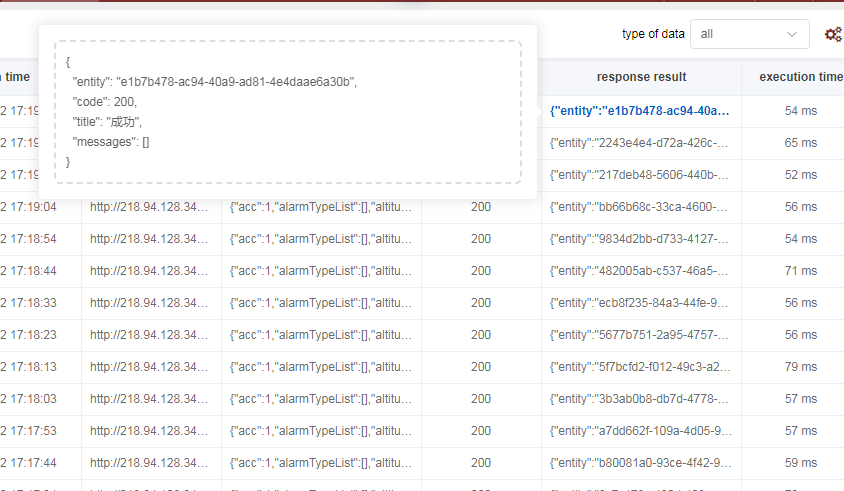Click the request parameters in the 17:18:13 row
Viewport: 844px width, 491px height.
pyautogui.click(x=321, y=367)
